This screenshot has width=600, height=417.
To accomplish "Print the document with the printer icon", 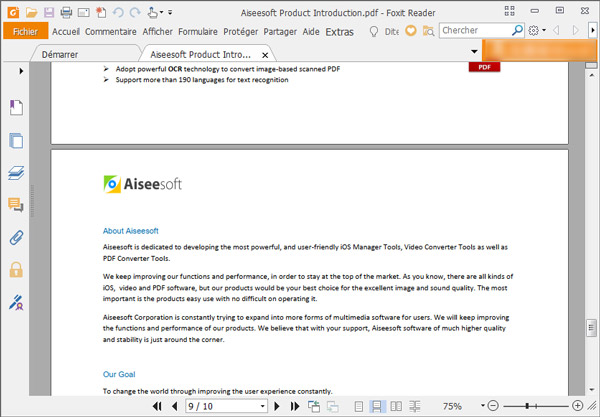I will [66, 13].
